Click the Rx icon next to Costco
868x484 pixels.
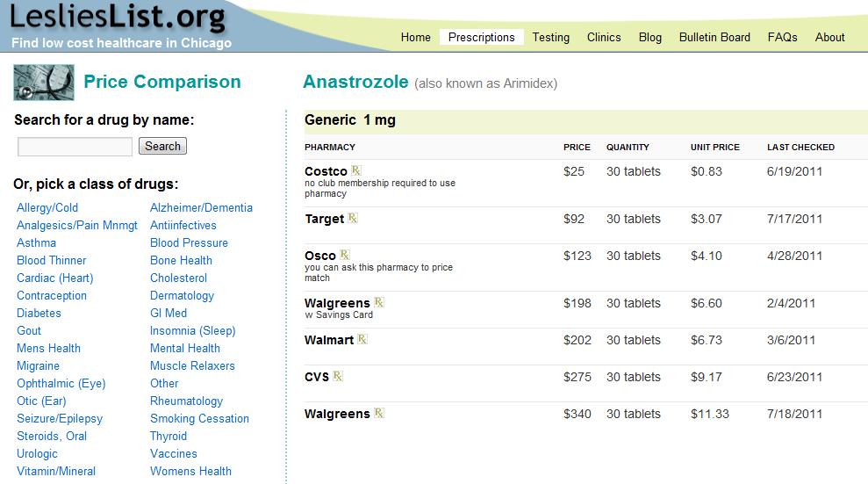pos(356,170)
